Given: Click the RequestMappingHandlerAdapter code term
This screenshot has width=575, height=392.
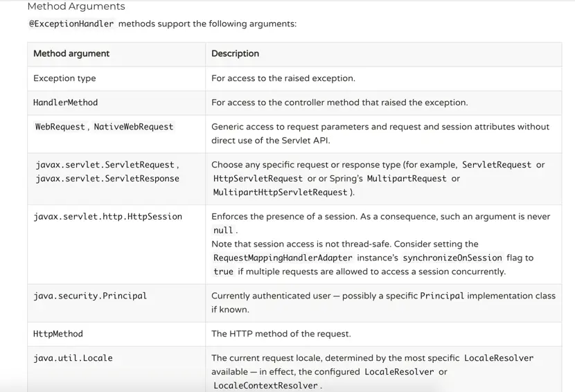Looking at the screenshot, I should tap(283, 258).
